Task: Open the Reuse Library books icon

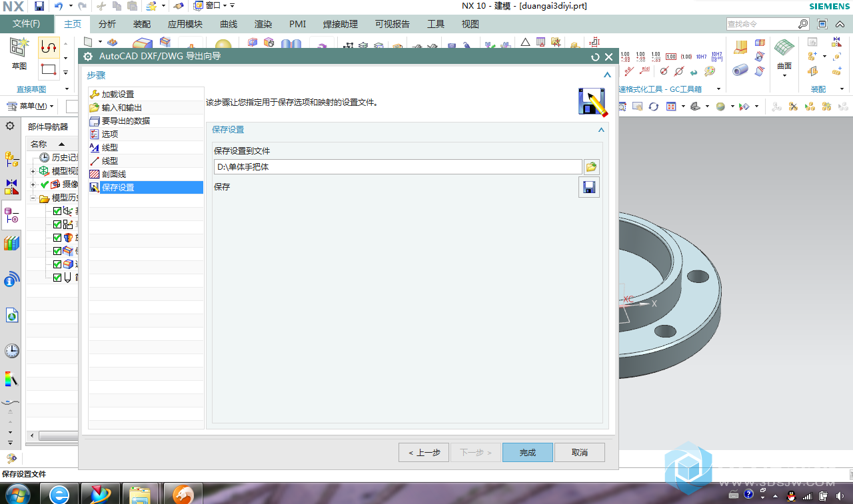Action: click(11, 244)
